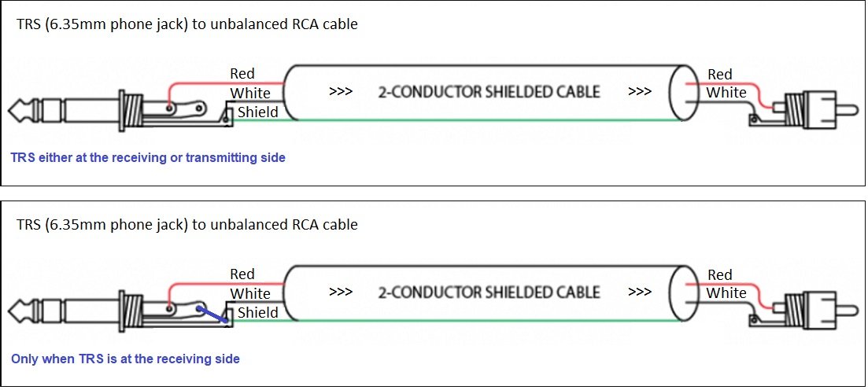The height and width of the screenshot is (390, 868).
Task: Click '2-CONDUCTOR SHIELDED CABLE' text in bottom diagram
Action: point(489,292)
